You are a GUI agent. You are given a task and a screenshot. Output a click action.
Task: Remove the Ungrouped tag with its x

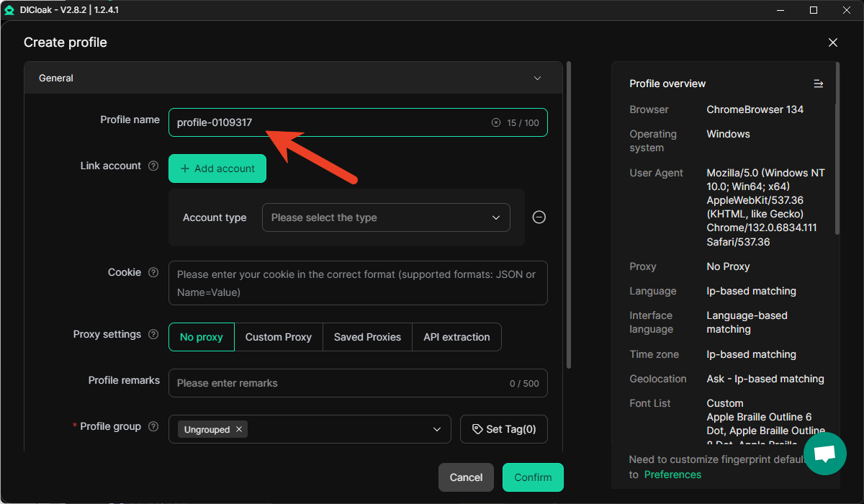click(x=239, y=429)
